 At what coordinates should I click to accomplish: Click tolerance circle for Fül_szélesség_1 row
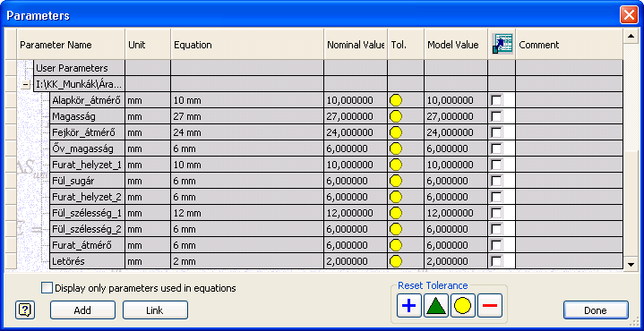coord(396,213)
